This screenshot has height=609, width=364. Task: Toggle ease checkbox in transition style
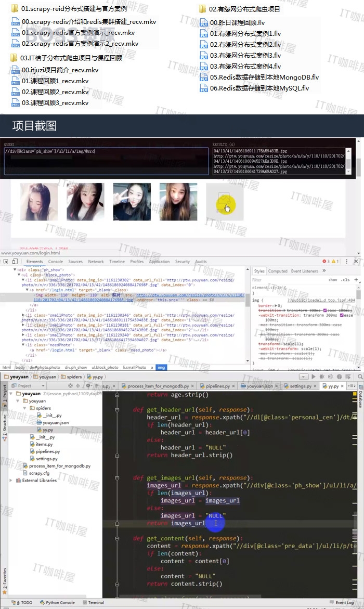click(325, 310)
